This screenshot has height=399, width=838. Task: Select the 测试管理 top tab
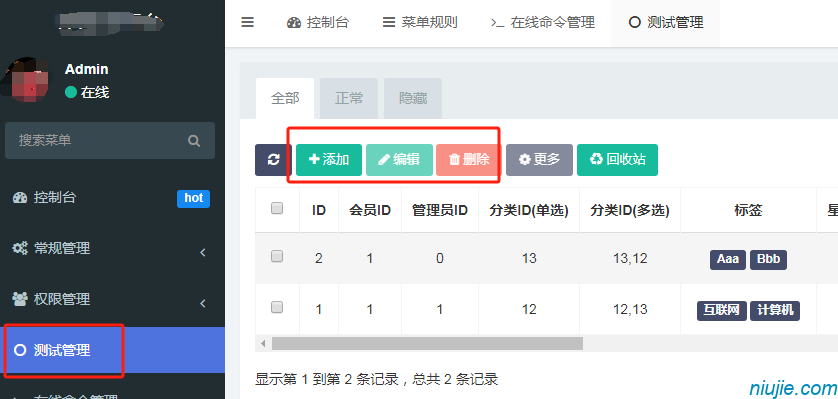tap(666, 22)
